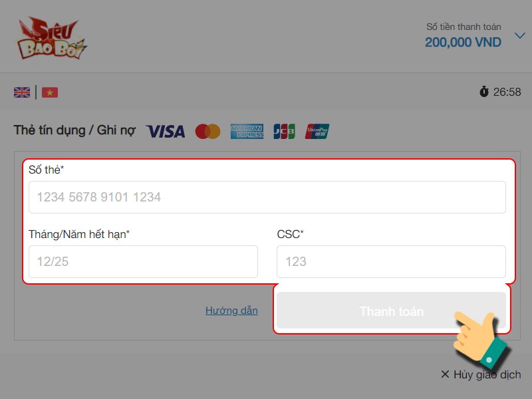Viewport: 532px width, 399px height.
Task: Click the 200,000 VND amount text
Action: click(x=463, y=43)
